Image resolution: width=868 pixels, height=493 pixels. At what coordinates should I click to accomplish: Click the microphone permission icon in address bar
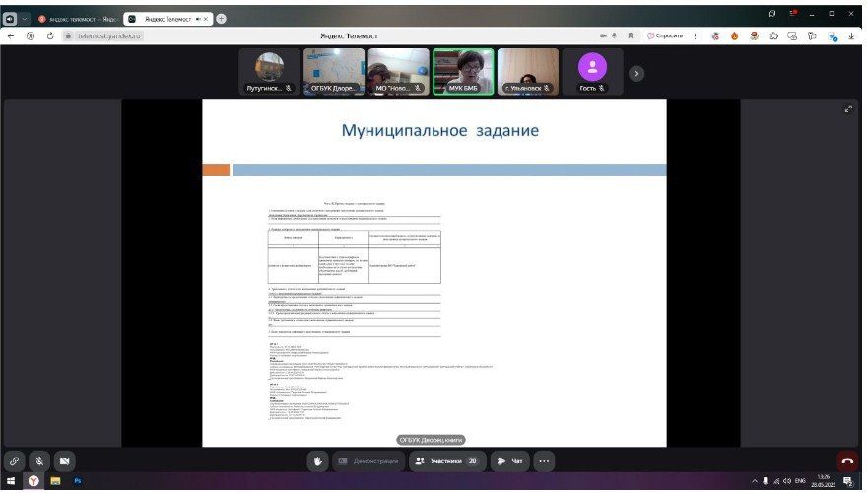tap(615, 36)
